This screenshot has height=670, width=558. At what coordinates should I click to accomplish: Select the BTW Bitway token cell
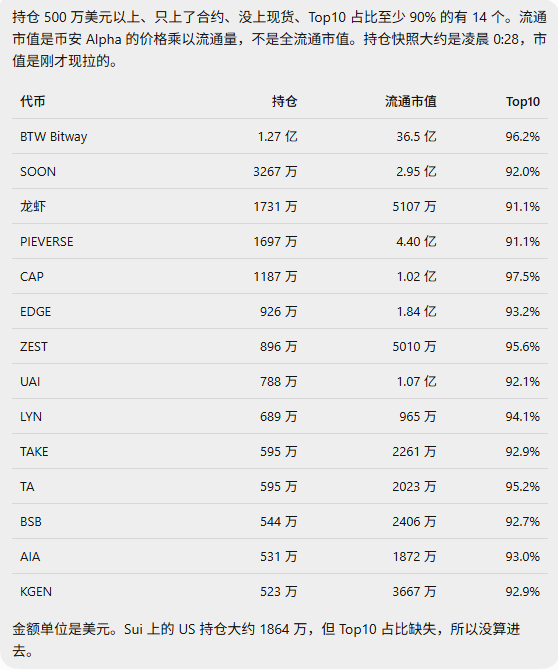pos(53,137)
